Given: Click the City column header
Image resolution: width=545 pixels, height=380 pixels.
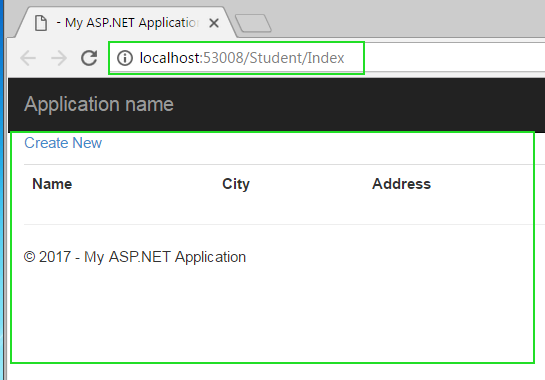Looking at the screenshot, I should click(x=236, y=184).
